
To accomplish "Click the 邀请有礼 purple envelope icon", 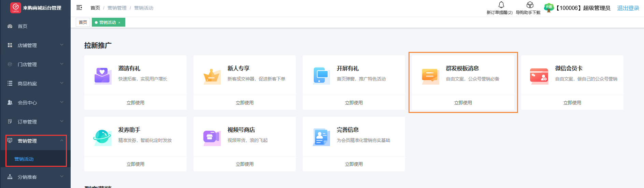I will click(103, 76).
